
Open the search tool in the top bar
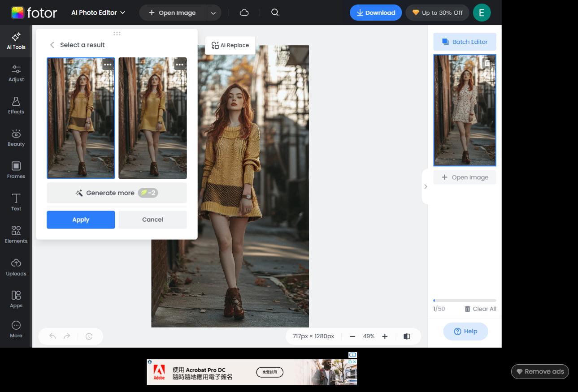click(x=274, y=13)
